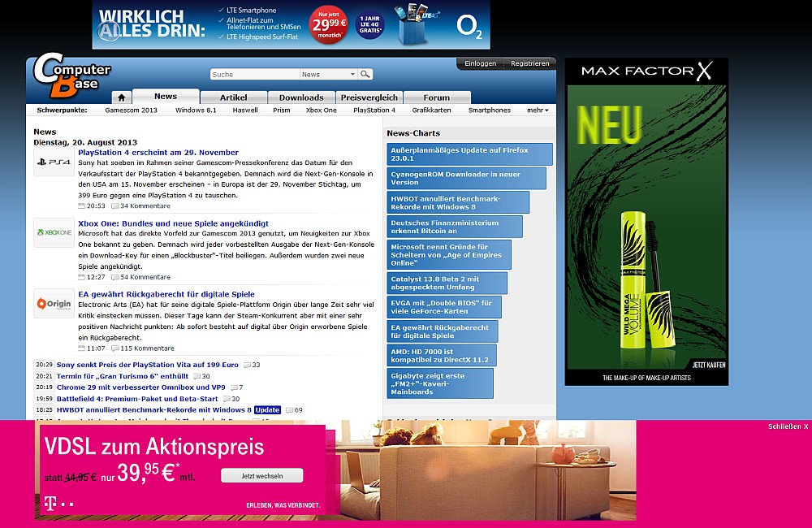Click comment bubble next to Battlefield 4 headline
This screenshot has width=812, height=528.
pos(227,399)
